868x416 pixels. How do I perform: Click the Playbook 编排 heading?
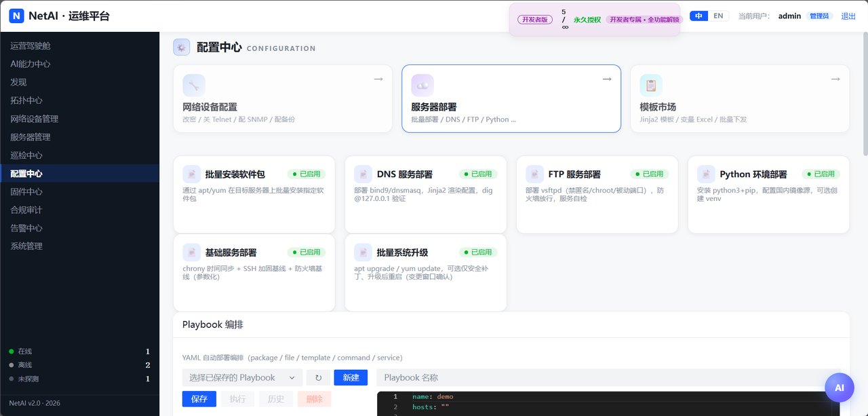pos(213,324)
